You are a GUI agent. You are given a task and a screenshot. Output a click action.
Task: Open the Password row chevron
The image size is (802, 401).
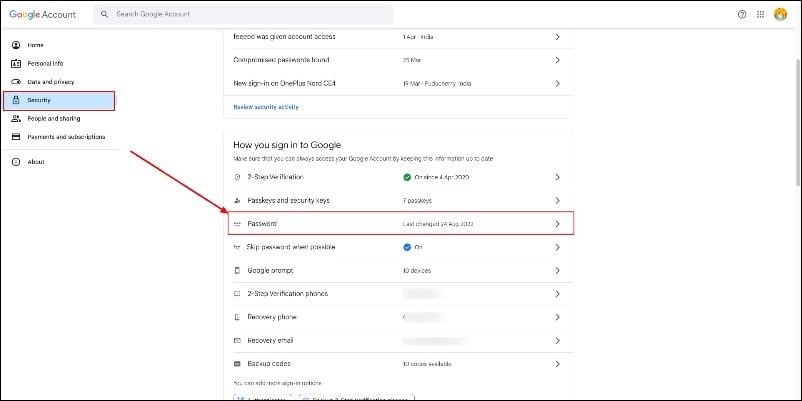(x=558, y=224)
